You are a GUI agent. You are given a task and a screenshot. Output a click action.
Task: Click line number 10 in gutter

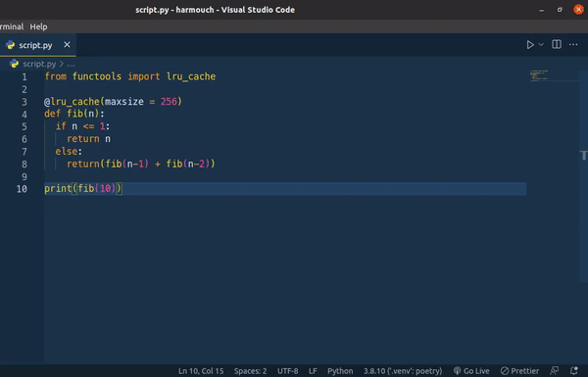coord(22,189)
